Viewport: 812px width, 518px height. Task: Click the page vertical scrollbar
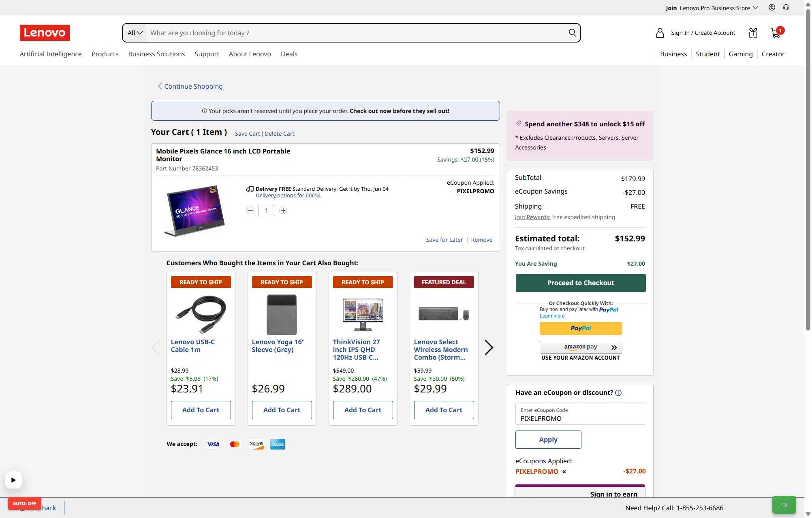click(x=808, y=170)
